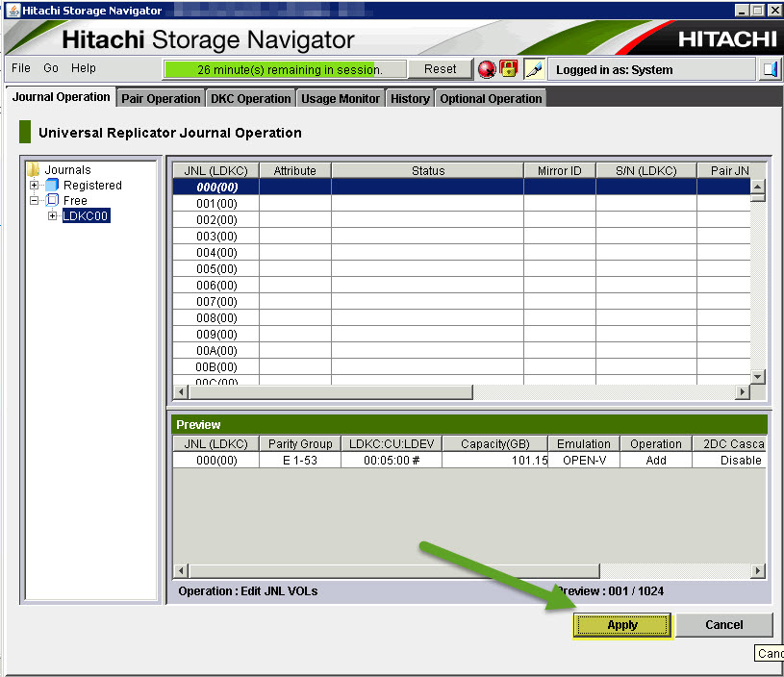Screen dimensions: 784x677
Task: Select journal row 008(00)
Action: coord(462,318)
